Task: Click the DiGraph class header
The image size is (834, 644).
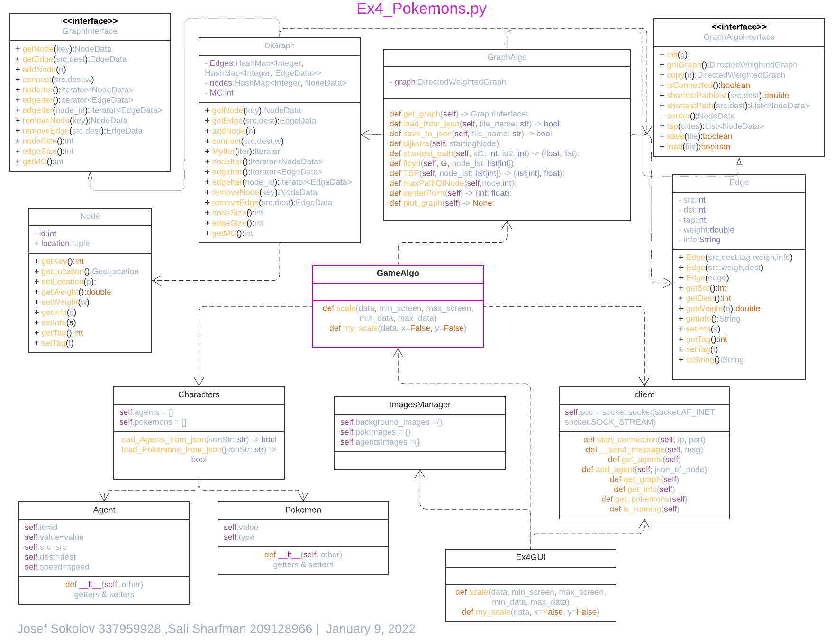Action: 280,46
